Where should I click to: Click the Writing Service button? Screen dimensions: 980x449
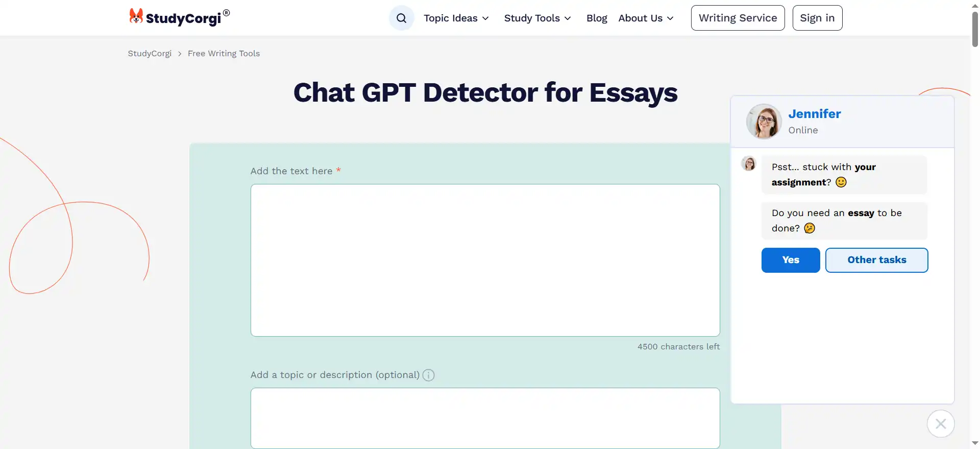pos(738,18)
